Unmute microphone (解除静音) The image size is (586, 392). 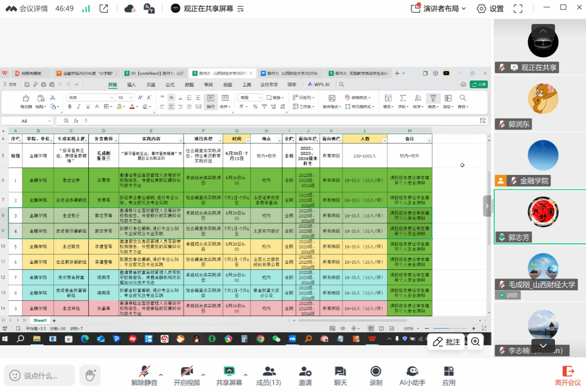144,372
